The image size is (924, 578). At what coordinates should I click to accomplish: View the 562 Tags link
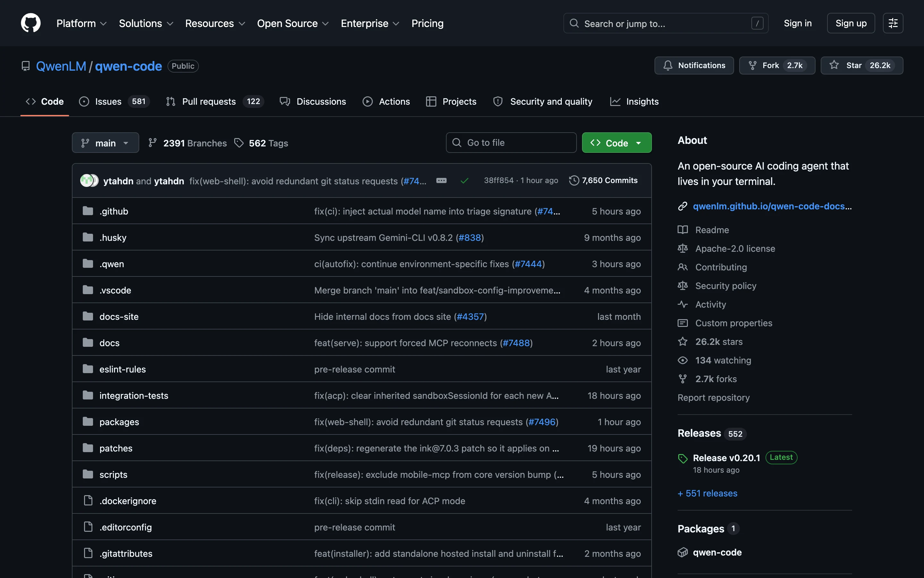point(261,143)
